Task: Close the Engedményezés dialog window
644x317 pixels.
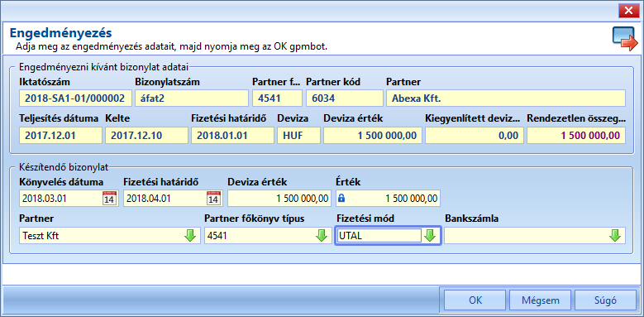Action: coord(628,11)
